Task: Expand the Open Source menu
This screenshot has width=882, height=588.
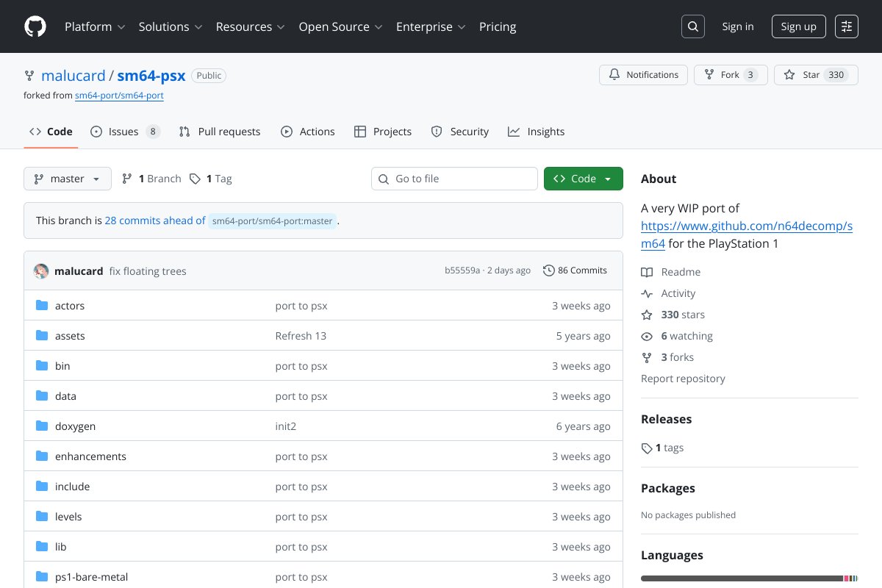Action: (341, 26)
